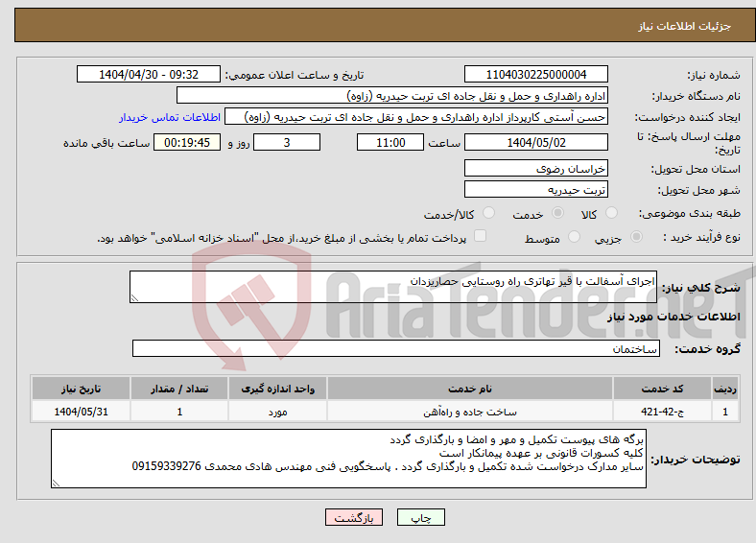Click the city field تربت حیدریه
756x543 pixels.
coord(535,190)
